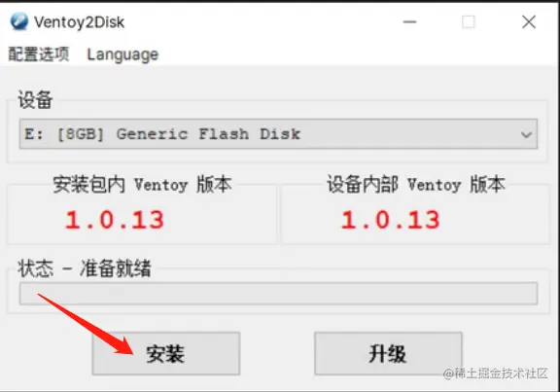Close the Ventoy2Disk window
This screenshot has height=392, width=560.
point(529,21)
